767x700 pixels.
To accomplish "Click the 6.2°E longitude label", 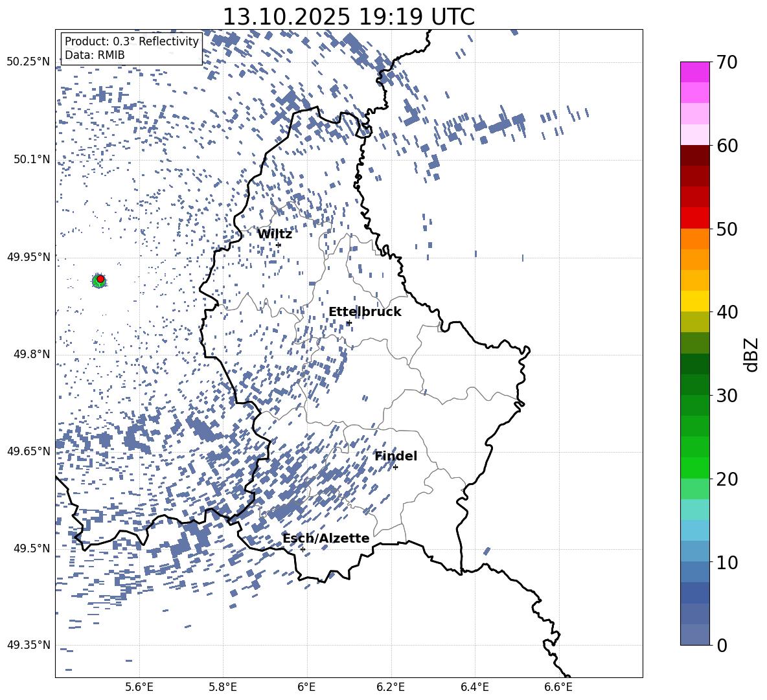I will 391,687.
